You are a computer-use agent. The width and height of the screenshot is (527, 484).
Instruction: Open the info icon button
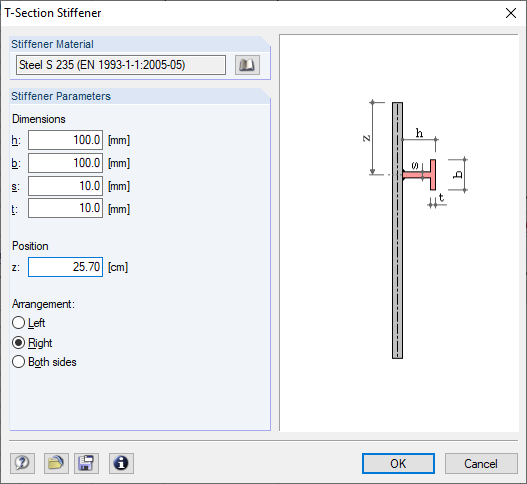(121, 463)
